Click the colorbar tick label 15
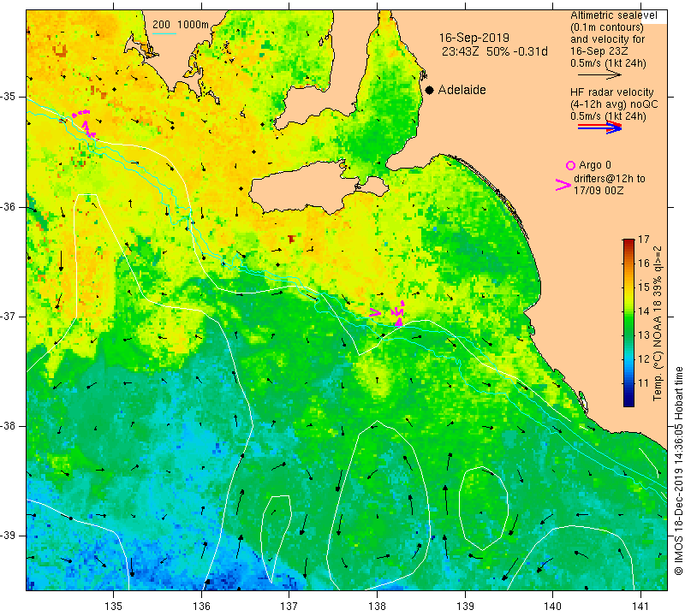Viewport: 685px width, 616px height. (x=644, y=287)
